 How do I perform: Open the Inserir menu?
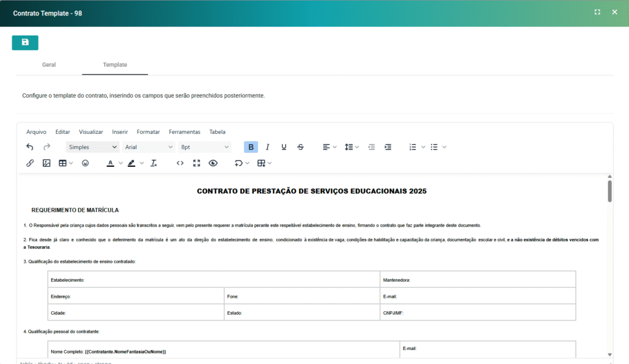120,131
